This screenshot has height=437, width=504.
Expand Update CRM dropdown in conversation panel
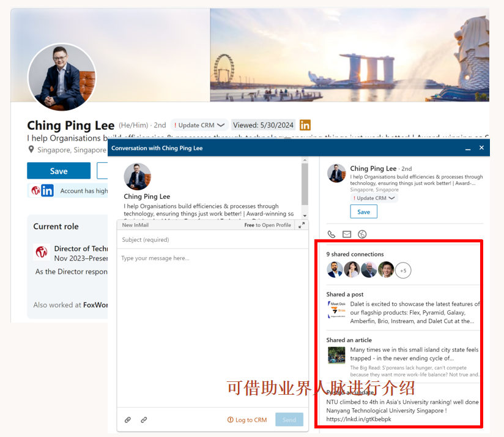pos(374,198)
